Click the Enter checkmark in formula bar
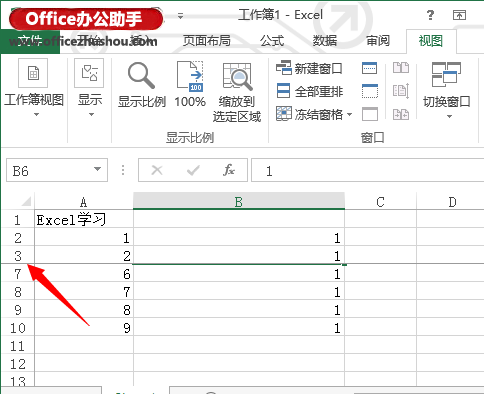Screen dimensions: 484x394 [x=193, y=170]
